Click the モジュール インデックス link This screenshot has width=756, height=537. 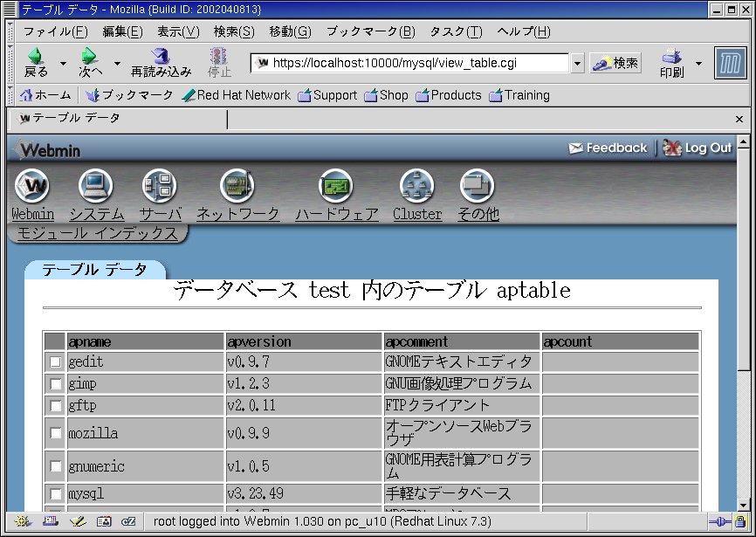tap(97, 233)
